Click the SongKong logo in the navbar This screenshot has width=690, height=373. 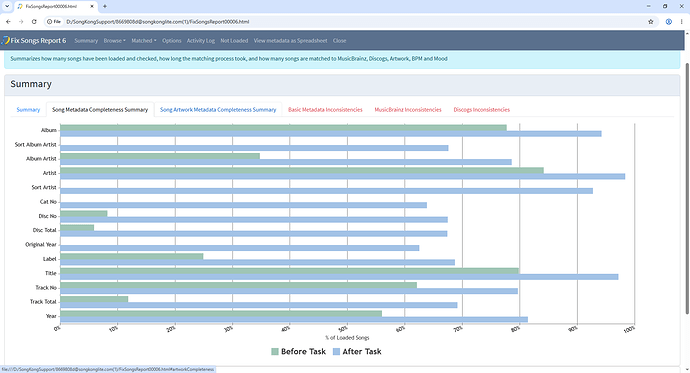pos(5,40)
